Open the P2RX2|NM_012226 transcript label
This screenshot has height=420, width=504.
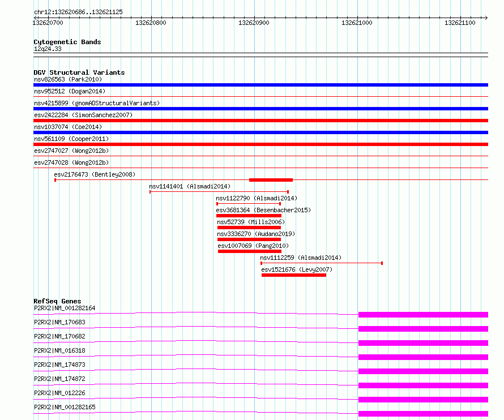[59, 393]
